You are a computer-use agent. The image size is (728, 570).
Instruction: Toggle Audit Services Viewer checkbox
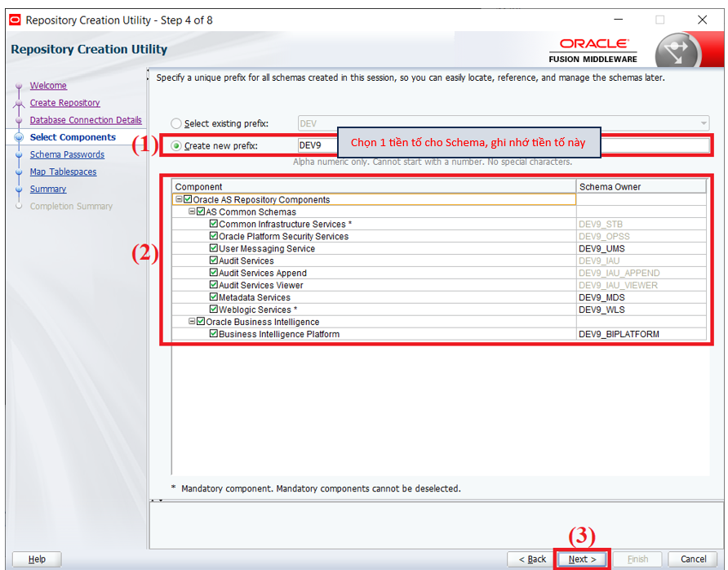tap(214, 285)
